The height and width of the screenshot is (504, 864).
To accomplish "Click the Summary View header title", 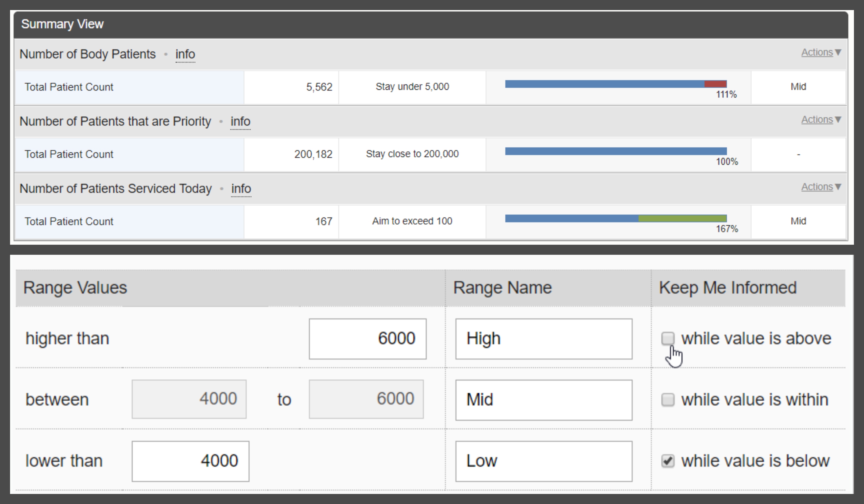I will (62, 24).
